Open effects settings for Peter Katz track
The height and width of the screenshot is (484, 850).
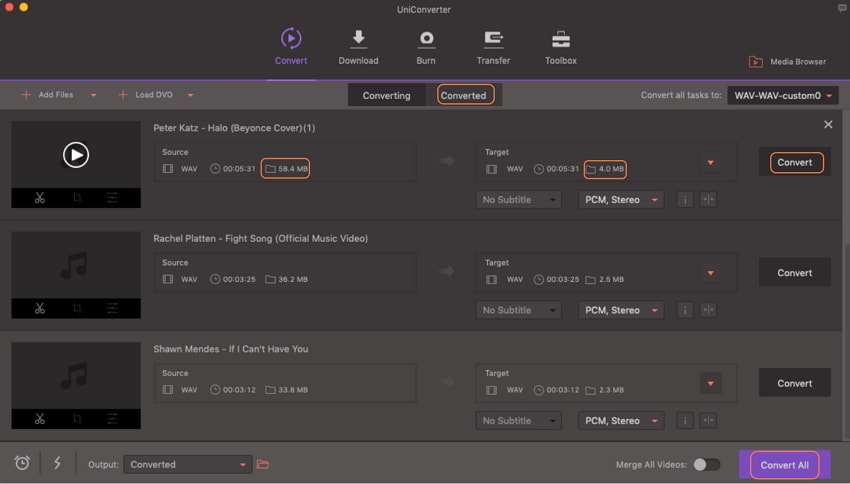point(112,198)
